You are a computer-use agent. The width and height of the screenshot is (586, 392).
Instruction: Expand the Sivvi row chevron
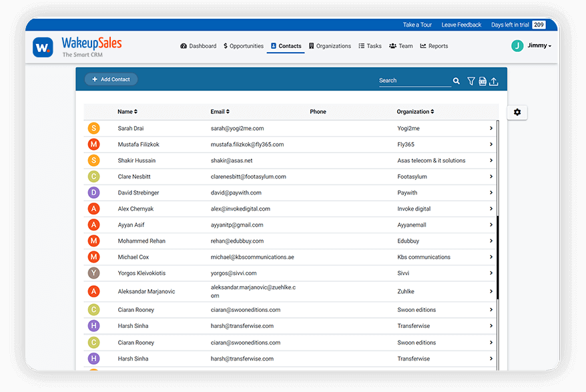pos(491,273)
